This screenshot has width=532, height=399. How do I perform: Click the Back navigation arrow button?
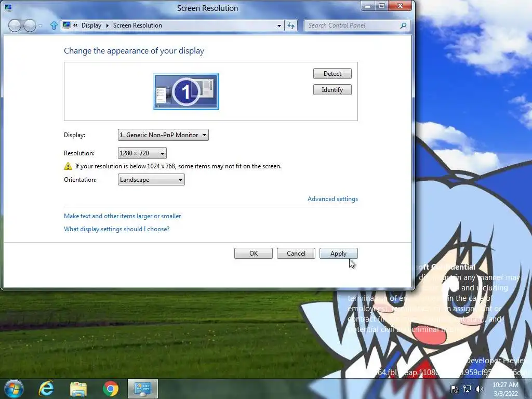tap(14, 25)
